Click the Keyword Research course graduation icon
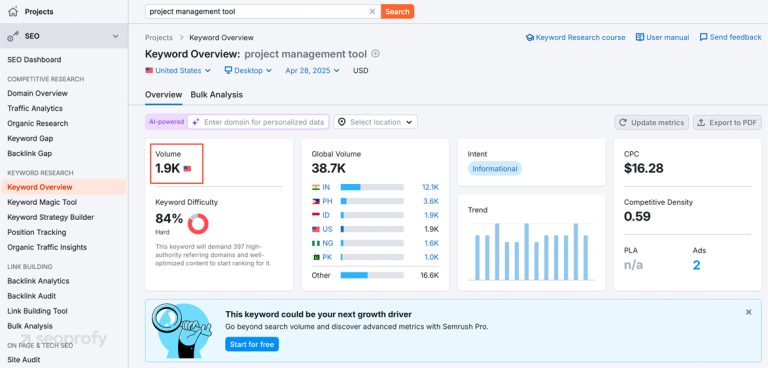The image size is (768, 368). (x=529, y=37)
